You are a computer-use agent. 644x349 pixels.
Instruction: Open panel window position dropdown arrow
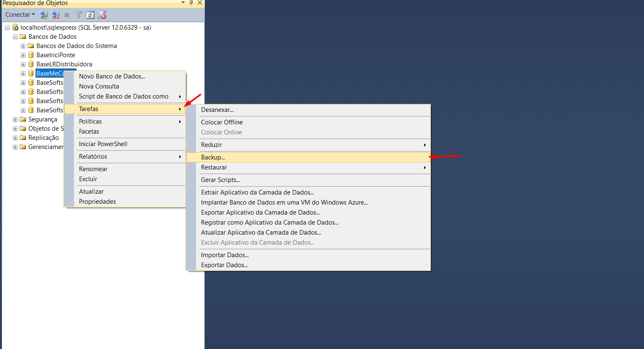183,3
